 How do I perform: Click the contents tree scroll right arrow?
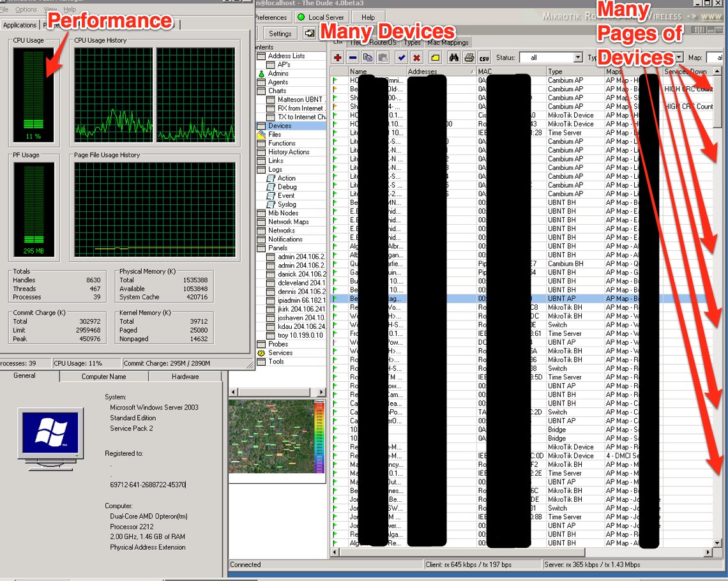(x=321, y=392)
